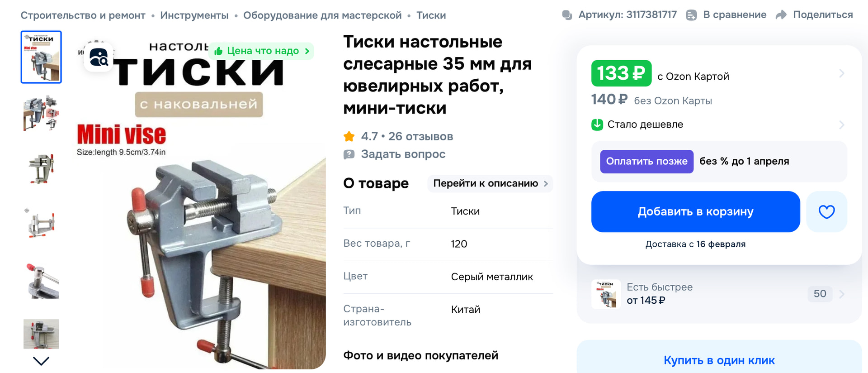Expand more thumbnails with down chevron

coord(41,361)
